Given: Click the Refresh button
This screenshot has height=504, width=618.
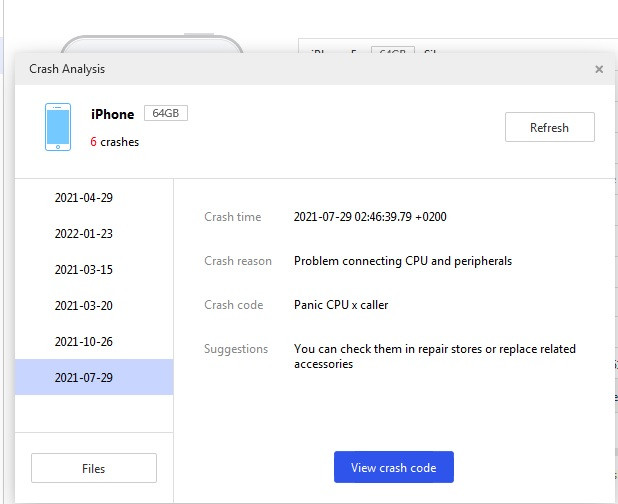Looking at the screenshot, I should coord(549,127).
